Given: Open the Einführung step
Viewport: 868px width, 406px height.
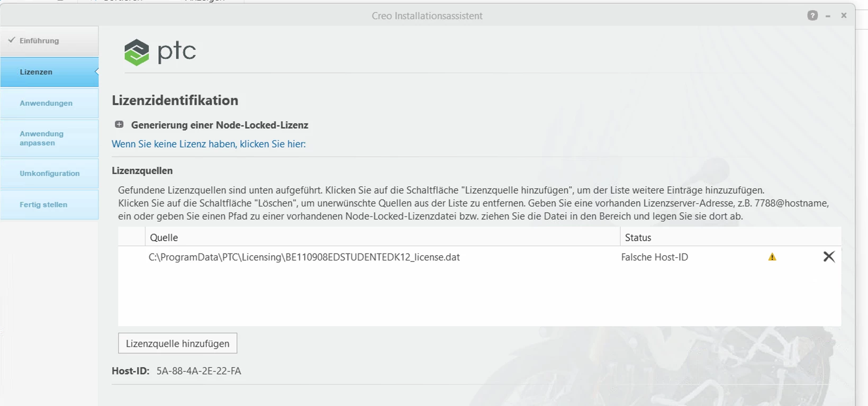Looking at the screenshot, I should tap(49, 41).
